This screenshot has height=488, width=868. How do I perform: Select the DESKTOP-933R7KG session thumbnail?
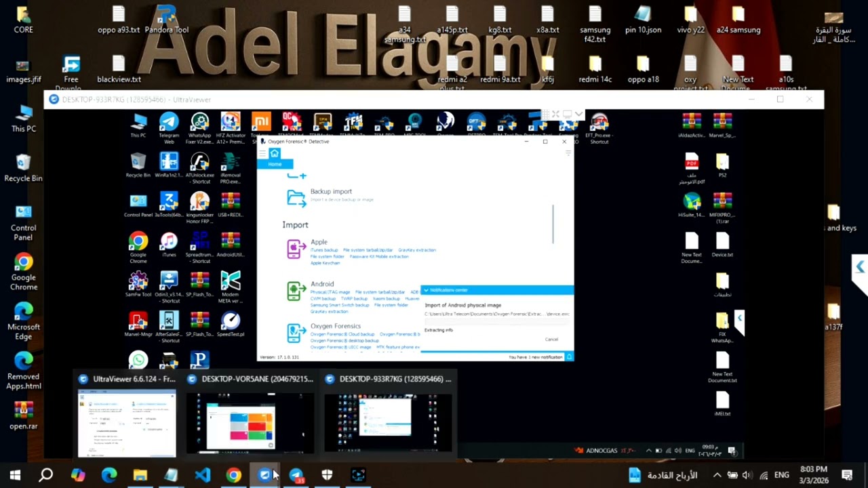388,415
